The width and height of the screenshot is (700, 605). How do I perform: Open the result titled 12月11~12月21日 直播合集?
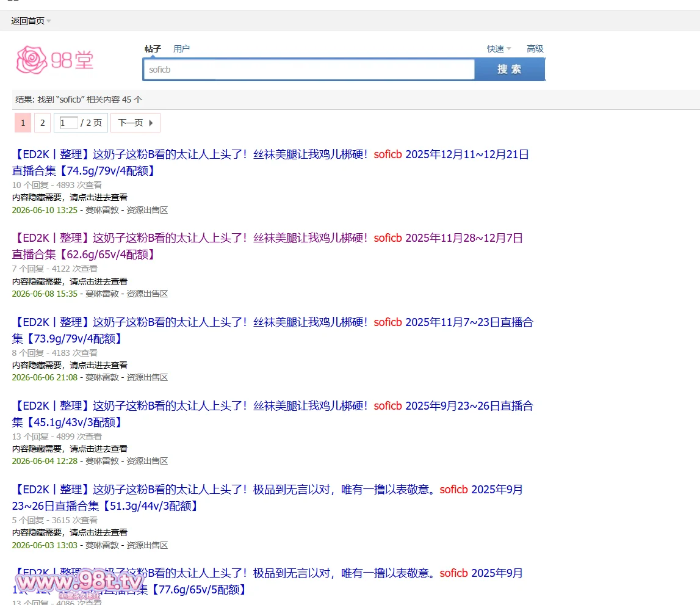tap(270, 162)
